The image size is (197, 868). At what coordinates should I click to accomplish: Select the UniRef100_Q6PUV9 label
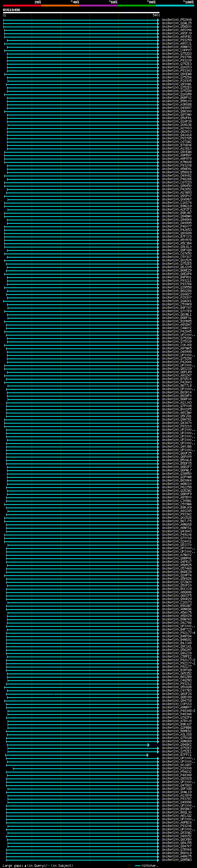click(x=177, y=457)
